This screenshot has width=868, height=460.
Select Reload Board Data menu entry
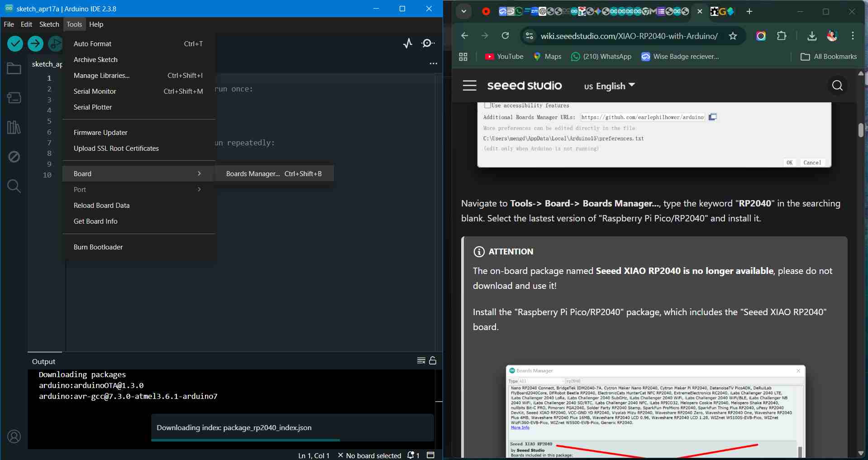tap(139, 205)
